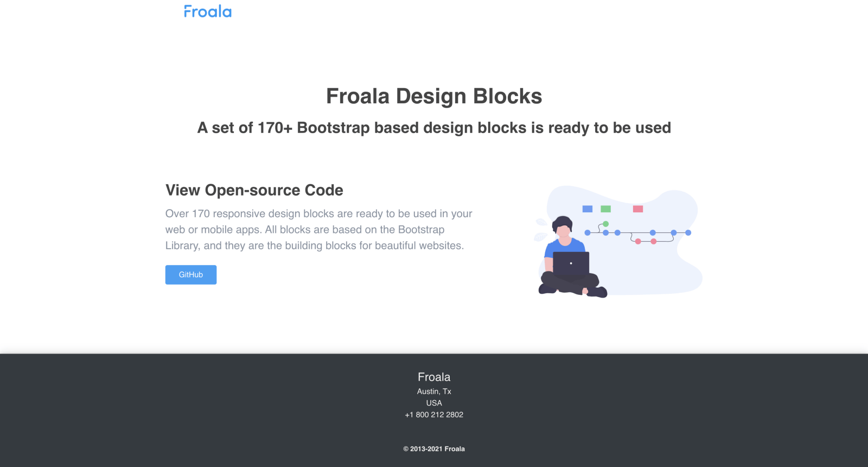Viewport: 868px width, 467px height.
Task: Click the View Open-source Code heading
Action: point(254,190)
